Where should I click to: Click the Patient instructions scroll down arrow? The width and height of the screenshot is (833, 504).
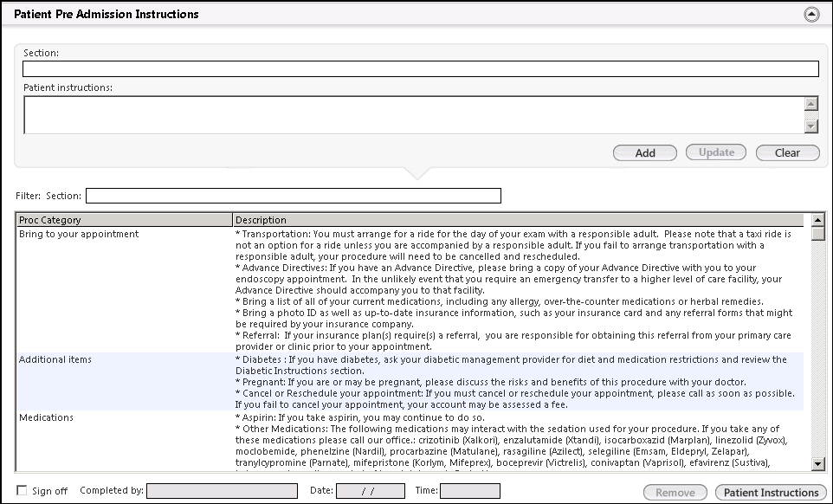[x=810, y=126]
